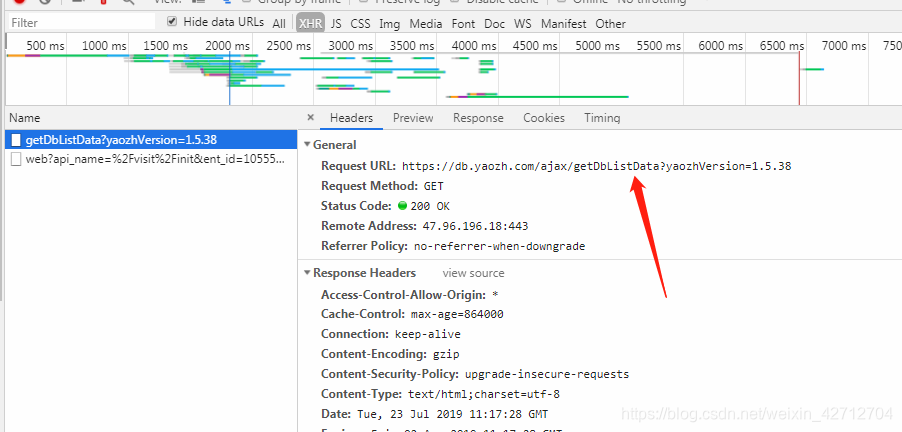The height and width of the screenshot is (432, 902).
Task: Filter requests by Other type
Action: click(x=610, y=24)
